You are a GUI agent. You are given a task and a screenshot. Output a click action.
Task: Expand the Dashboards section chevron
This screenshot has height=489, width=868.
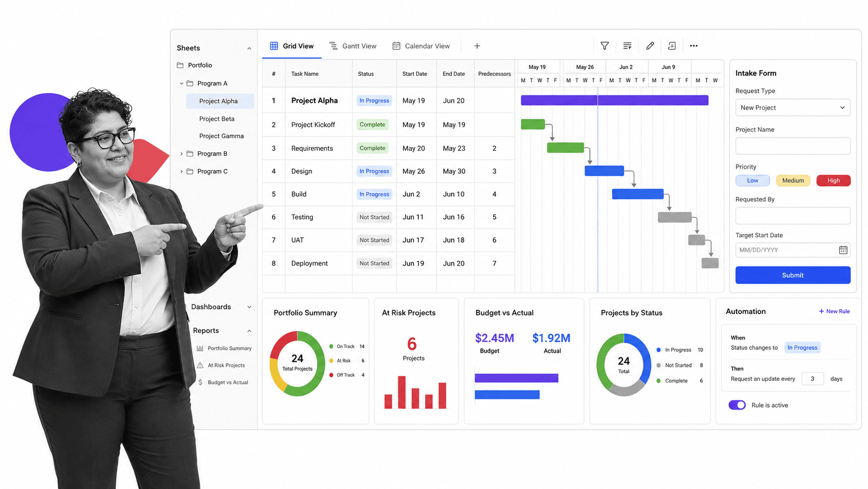point(249,307)
